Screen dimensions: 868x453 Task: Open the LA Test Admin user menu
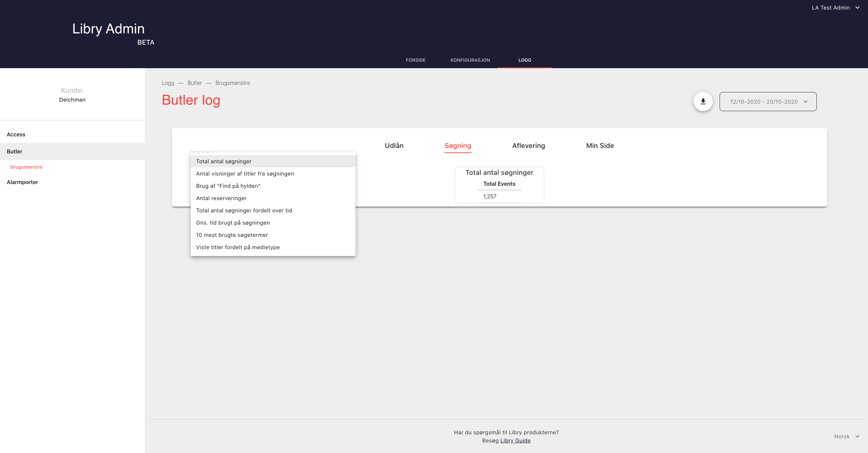[835, 7]
